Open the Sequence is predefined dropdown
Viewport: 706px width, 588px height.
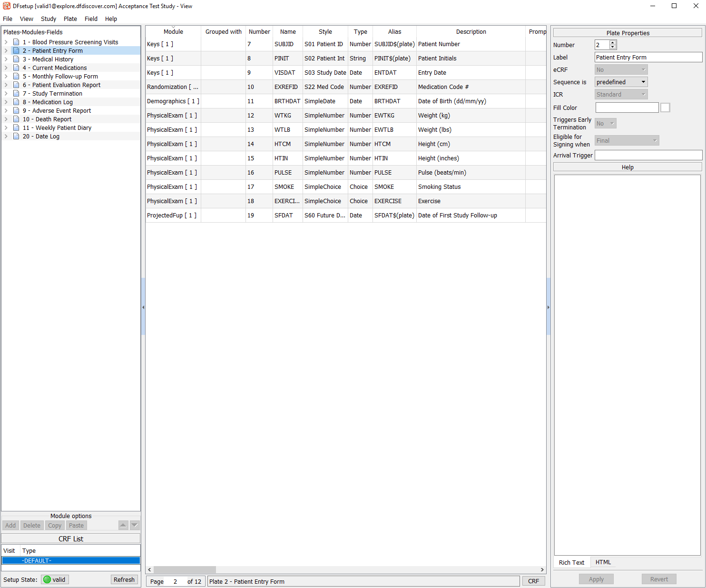point(621,82)
